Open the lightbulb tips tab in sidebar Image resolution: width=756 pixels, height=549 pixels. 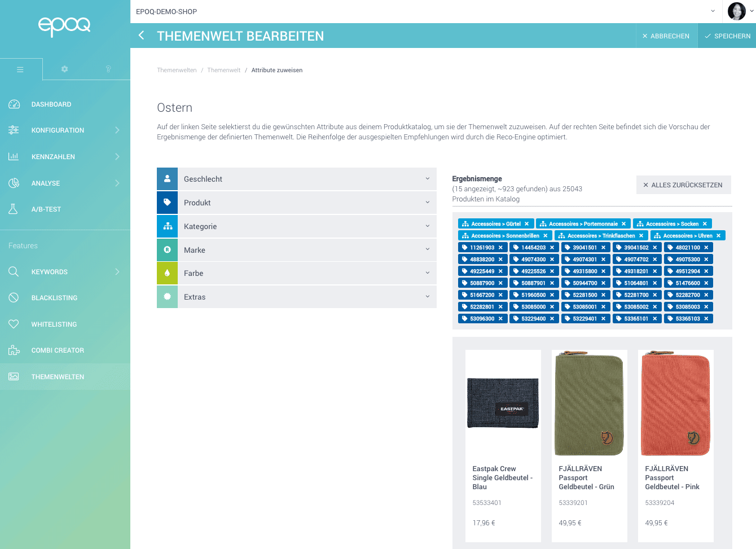108,69
